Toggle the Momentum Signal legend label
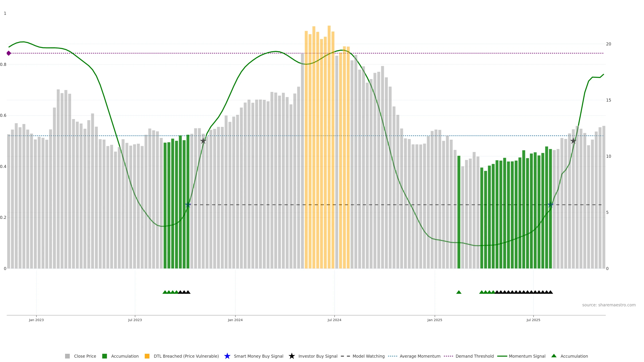 (x=527, y=356)
